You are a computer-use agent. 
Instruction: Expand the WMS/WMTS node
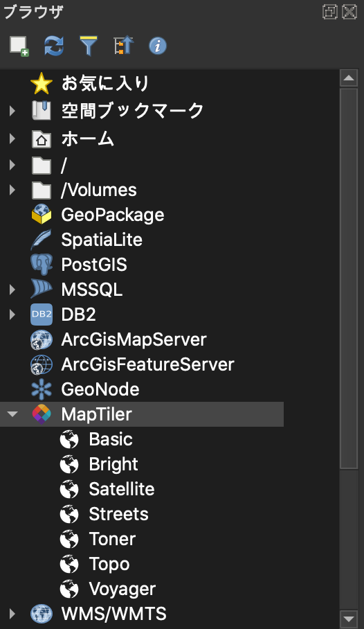coord(12,614)
